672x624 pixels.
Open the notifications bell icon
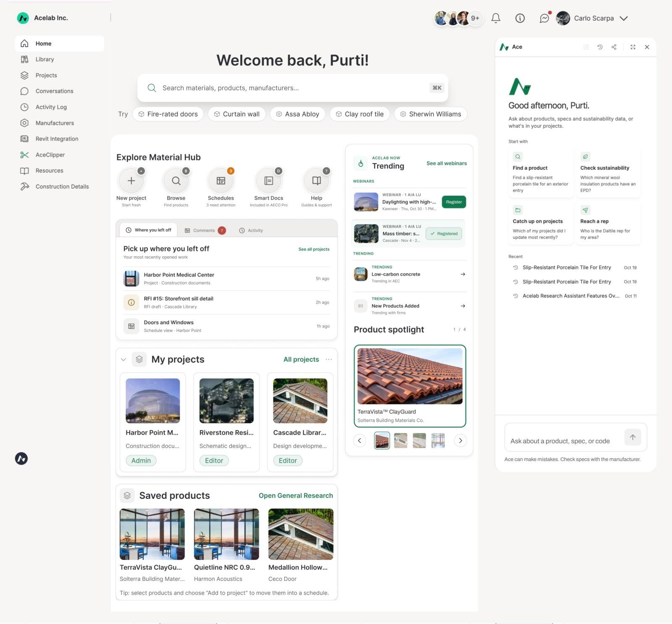pyautogui.click(x=496, y=18)
